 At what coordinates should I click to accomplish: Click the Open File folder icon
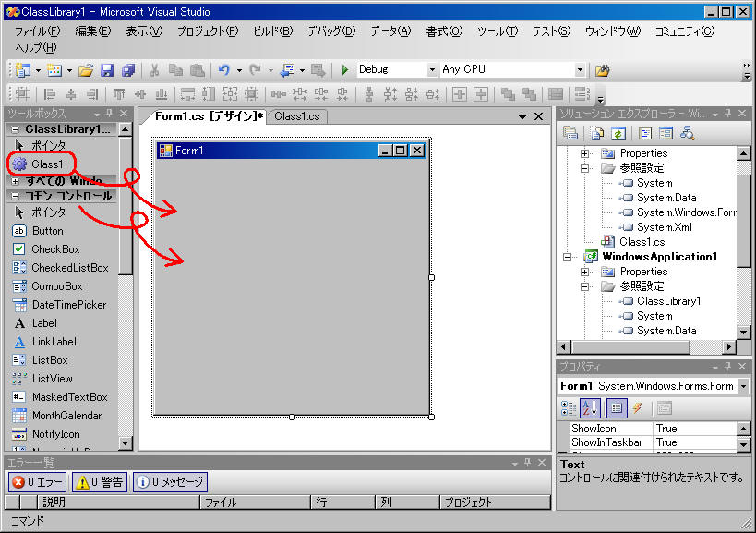tap(86, 70)
